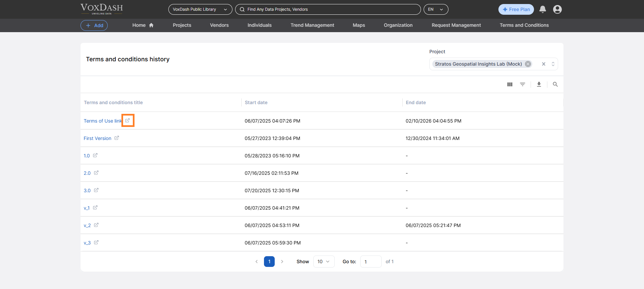Select end date 12/30/2024 11:34:01 AM cell

(x=433, y=138)
